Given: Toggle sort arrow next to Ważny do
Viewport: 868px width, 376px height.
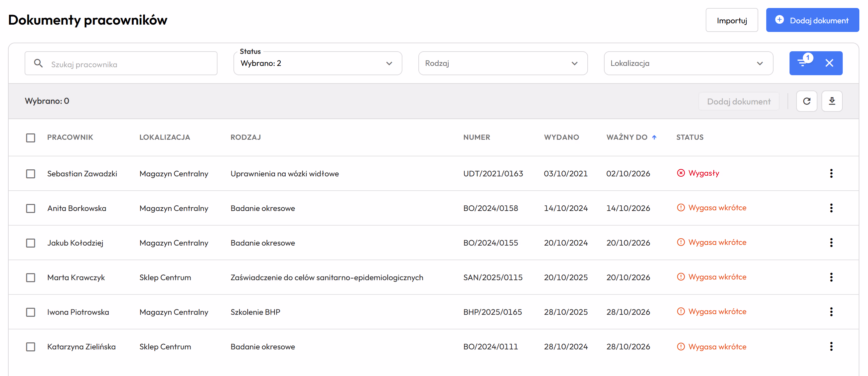Looking at the screenshot, I should pos(654,137).
